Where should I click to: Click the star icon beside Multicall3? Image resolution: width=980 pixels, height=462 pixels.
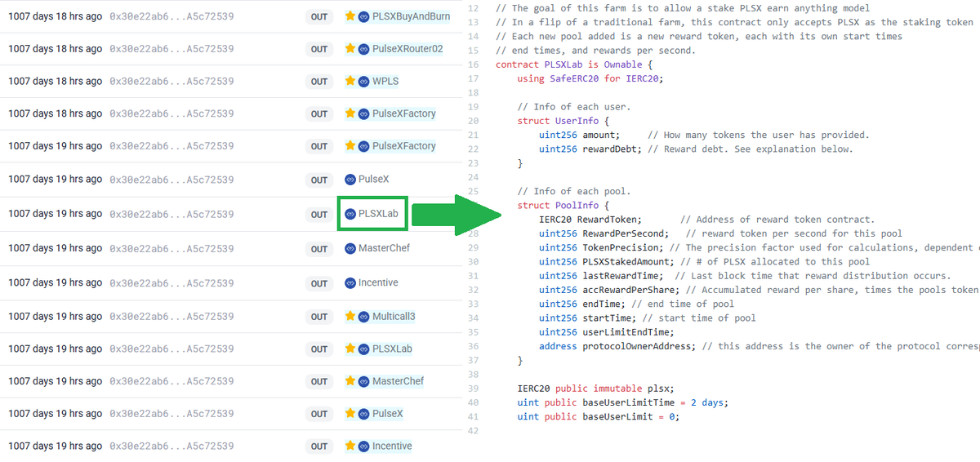pyautogui.click(x=350, y=316)
